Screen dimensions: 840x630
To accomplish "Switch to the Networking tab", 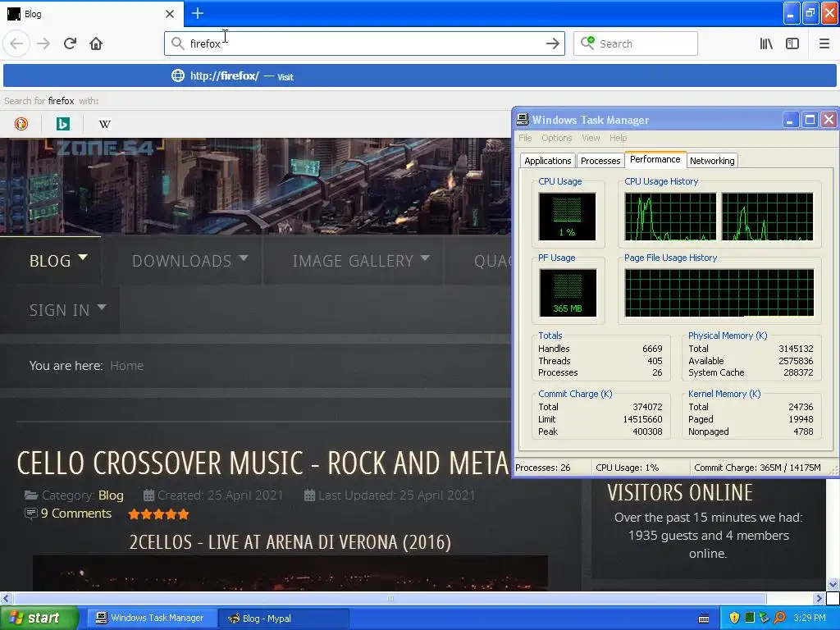I will pyautogui.click(x=712, y=161).
